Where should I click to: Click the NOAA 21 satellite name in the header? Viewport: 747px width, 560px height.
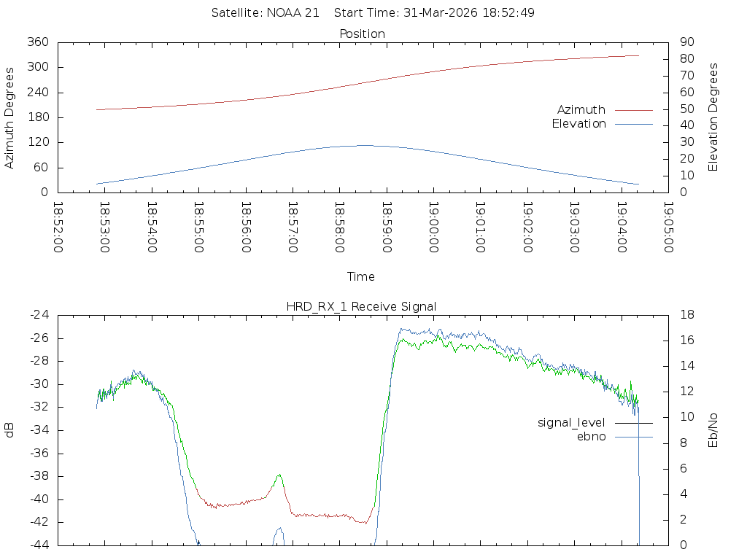point(293,13)
